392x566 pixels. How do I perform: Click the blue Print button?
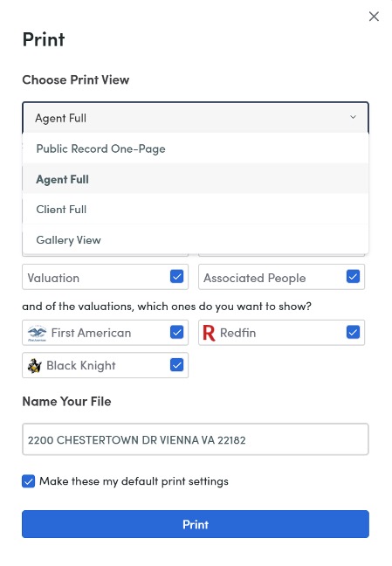[x=196, y=524]
